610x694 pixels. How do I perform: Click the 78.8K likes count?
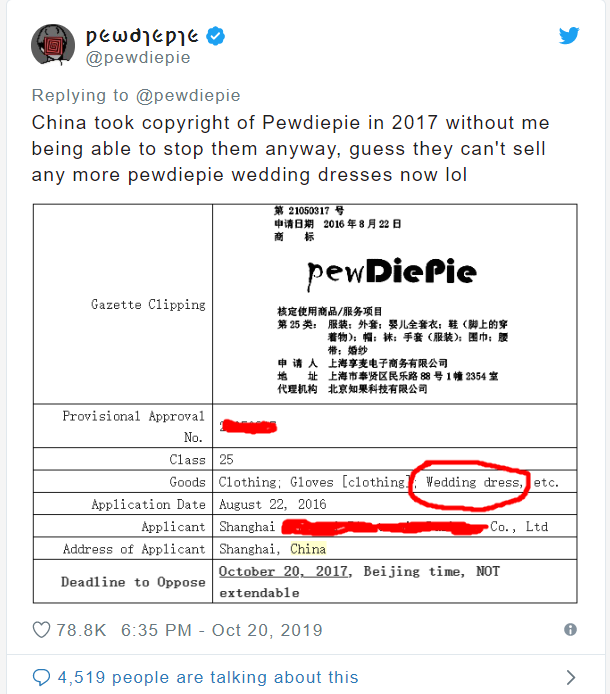(83, 630)
